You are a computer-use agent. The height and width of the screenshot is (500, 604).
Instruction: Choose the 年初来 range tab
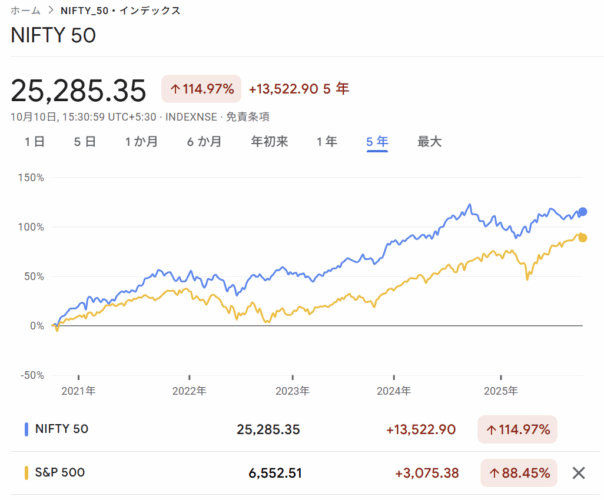tap(269, 142)
